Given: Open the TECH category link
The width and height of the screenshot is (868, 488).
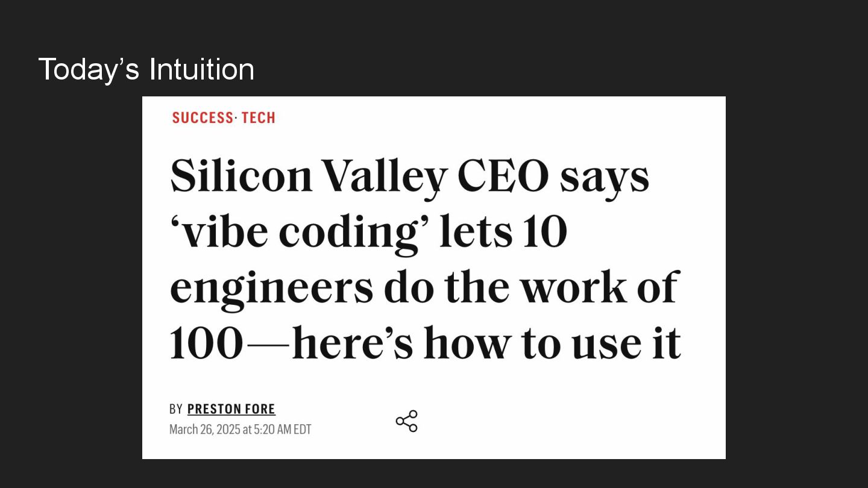Looking at the screenshot, I should [258, 118].
